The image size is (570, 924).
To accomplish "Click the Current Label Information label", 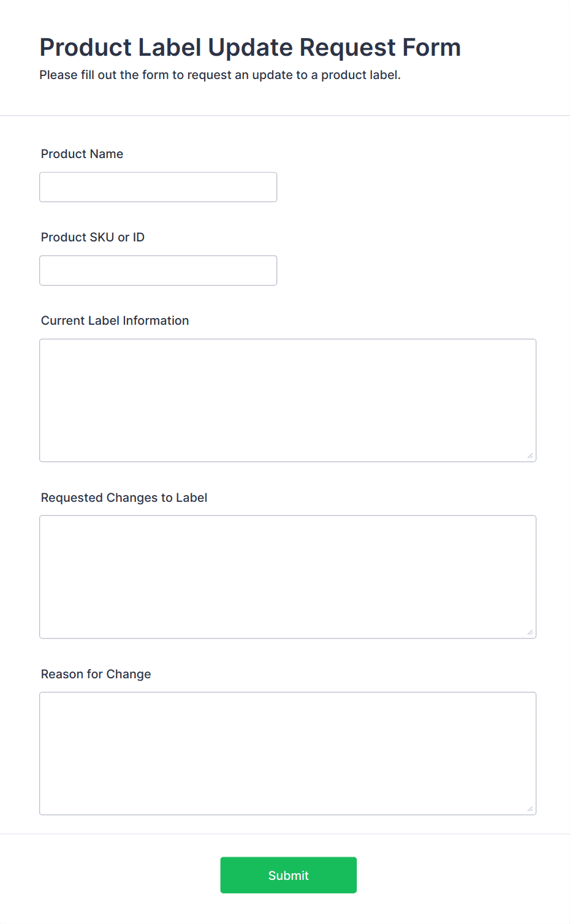I will point(115,320).
